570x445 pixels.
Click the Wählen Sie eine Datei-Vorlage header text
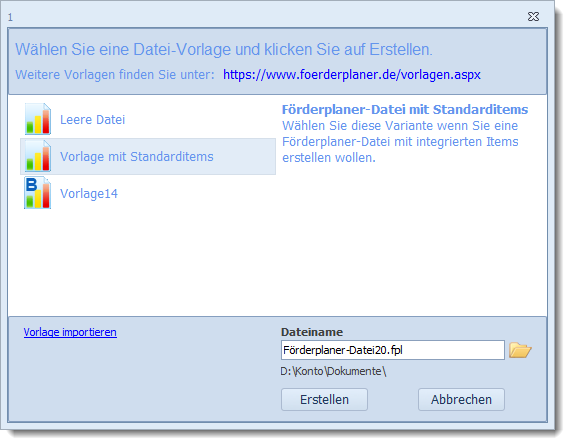point(224,49)
